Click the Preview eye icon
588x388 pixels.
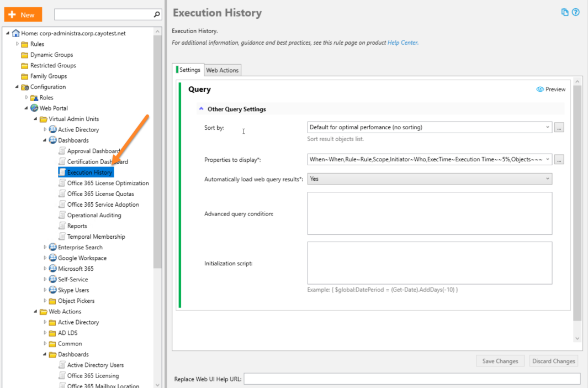coord(539,90)
